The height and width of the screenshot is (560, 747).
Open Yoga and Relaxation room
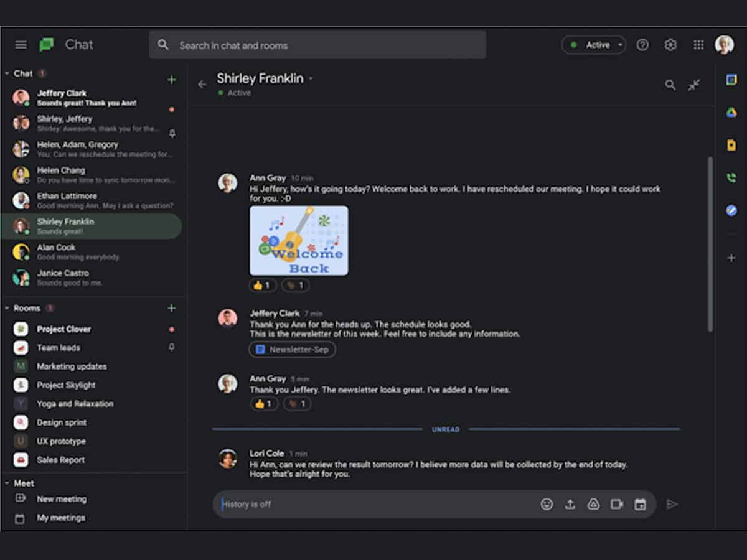(92, 403)
